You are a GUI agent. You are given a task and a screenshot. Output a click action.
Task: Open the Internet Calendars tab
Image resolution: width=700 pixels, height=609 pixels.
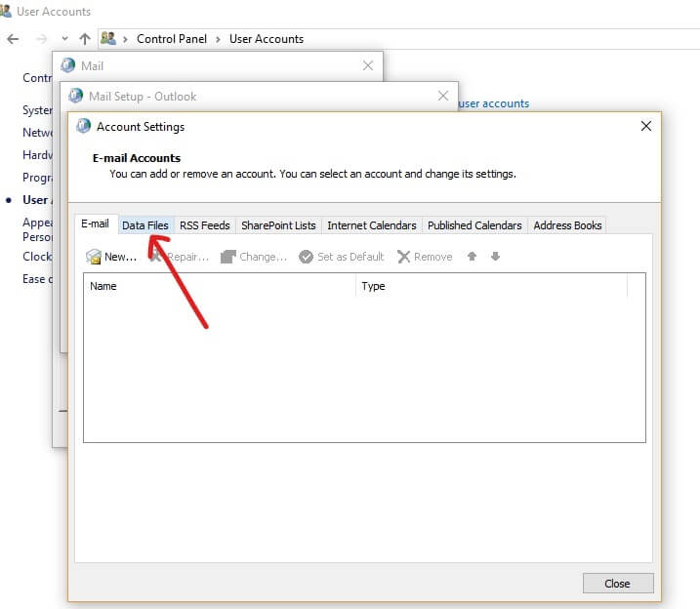[371, 225]
